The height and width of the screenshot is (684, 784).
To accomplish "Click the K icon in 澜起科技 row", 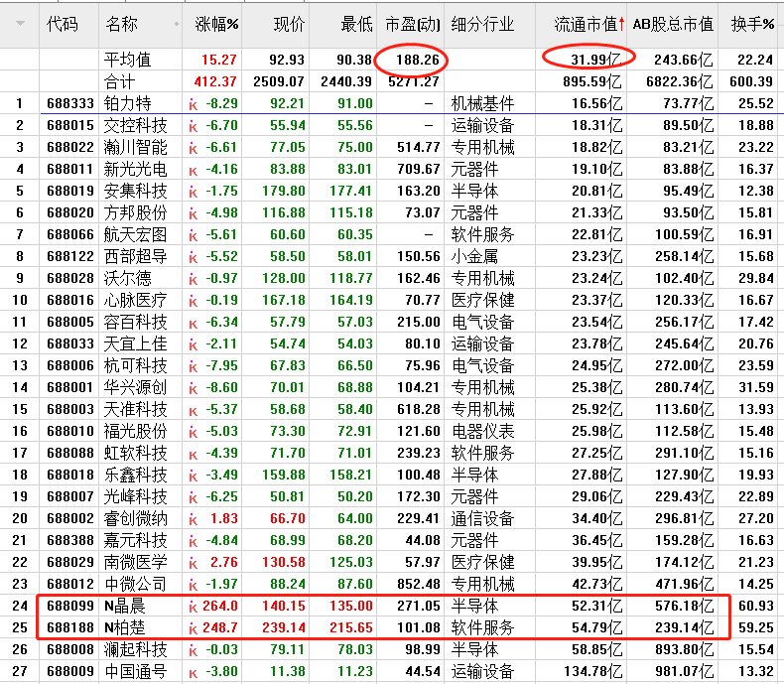I will click(x=193, y=651).
